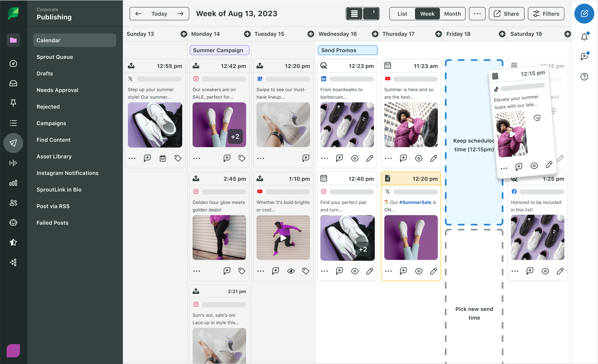The image size is (598, 364).
Task: Open the more options menu top-right toolbar
Action: [x=477, y=14]
